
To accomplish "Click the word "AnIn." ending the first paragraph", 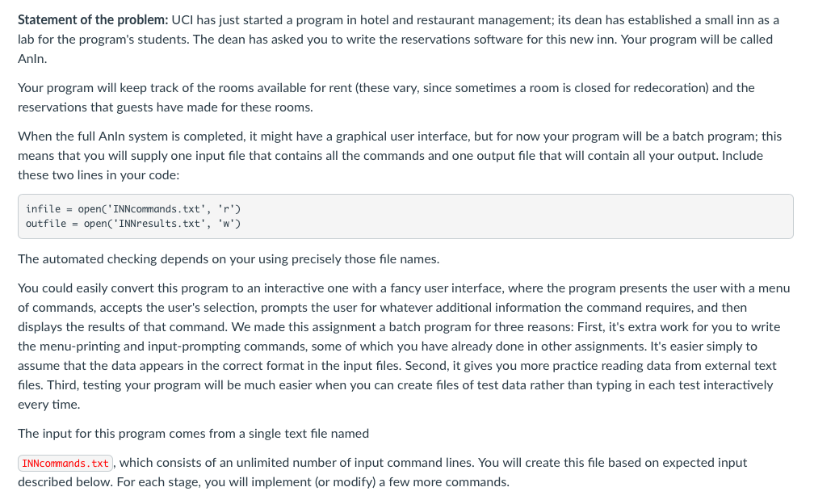I will pyautogui.click(x=32, y=59).
